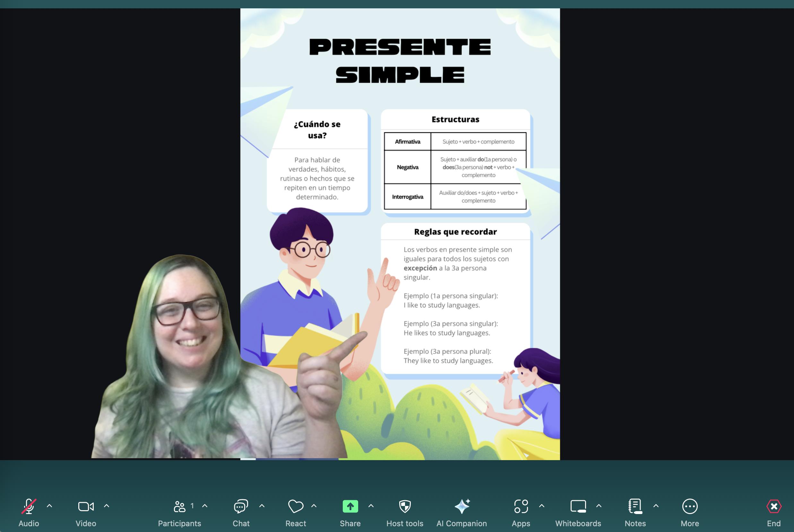This screenshot has height=532, width=794.
Task: Open the Notes icon
Action: pos(635,506)
